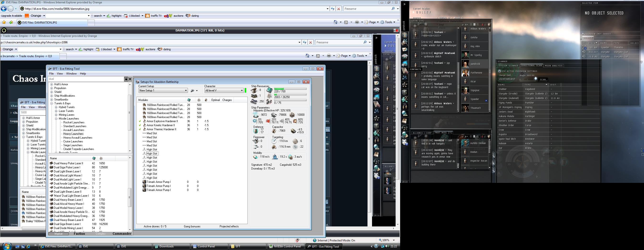Toggle the Armor Kinetic Hardener II checkmark
This screenshot has height=250, width=644.
140,125
